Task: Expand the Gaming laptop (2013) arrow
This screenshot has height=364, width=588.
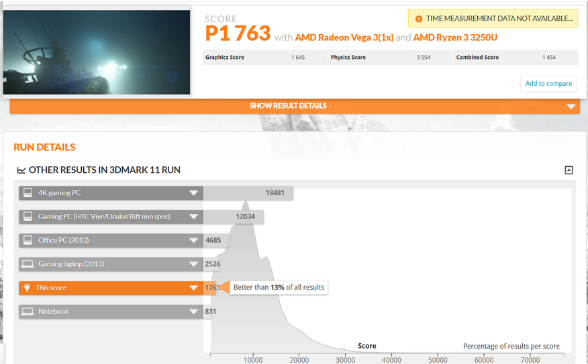Action: [x=193, y=264]
